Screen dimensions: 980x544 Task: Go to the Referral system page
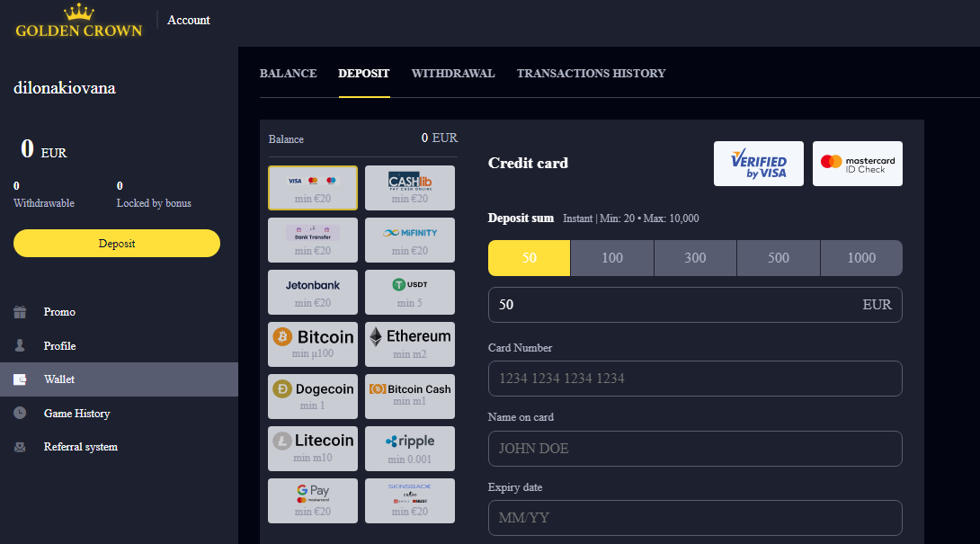point(81,447)
